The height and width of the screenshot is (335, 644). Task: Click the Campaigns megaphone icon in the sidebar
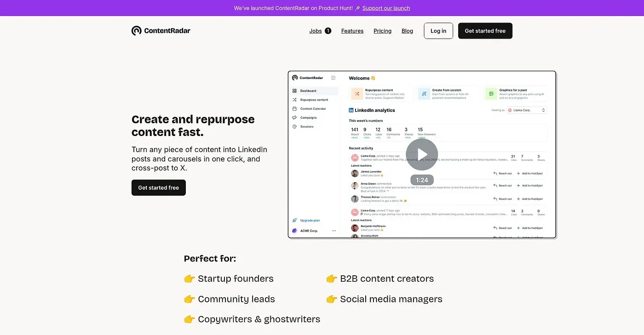point(294,118)
